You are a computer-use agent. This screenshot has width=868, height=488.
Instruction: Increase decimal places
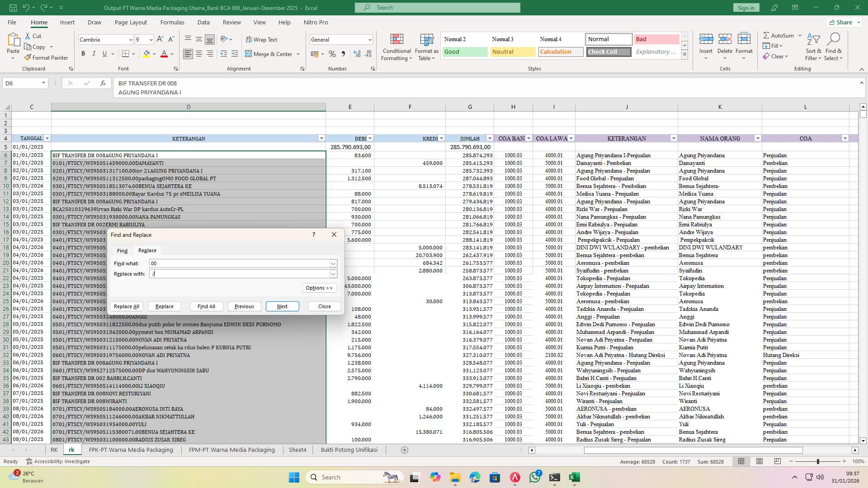(x=357, y=53)
